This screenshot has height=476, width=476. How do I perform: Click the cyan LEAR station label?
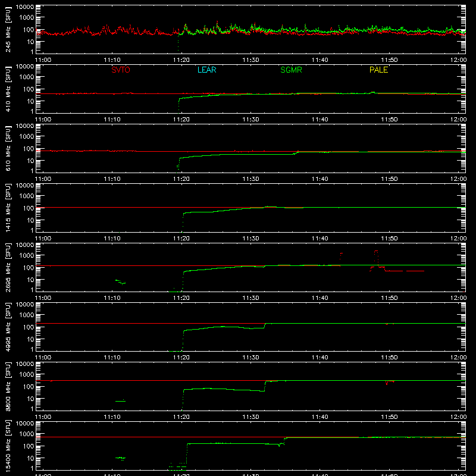coord(206,70)
